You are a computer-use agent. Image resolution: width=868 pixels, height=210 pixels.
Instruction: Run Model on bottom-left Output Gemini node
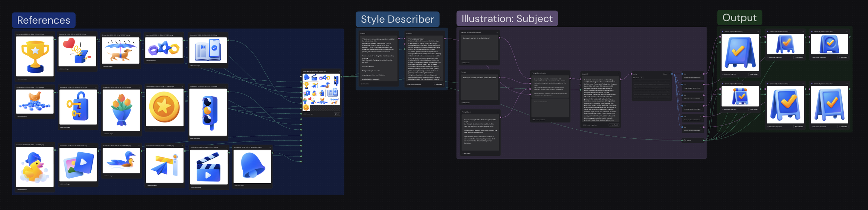tap(753, 109)
